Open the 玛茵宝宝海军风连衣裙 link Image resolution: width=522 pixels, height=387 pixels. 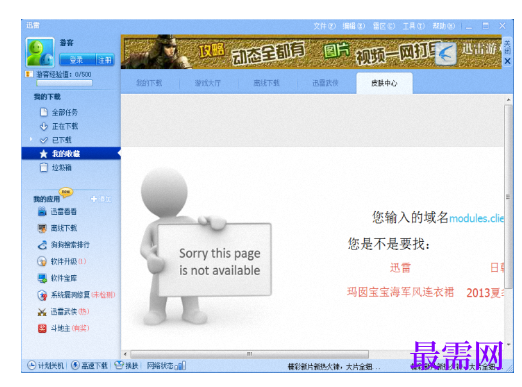click(400, 292)
